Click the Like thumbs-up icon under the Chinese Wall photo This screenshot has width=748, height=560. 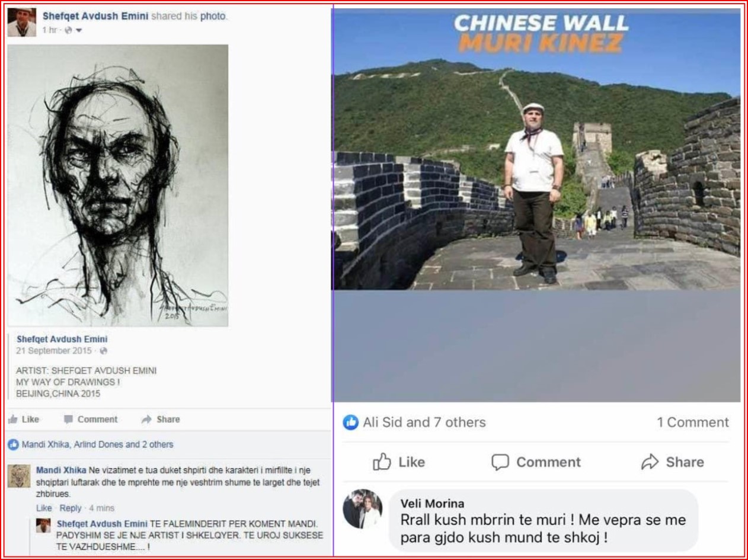pos(382,462)
